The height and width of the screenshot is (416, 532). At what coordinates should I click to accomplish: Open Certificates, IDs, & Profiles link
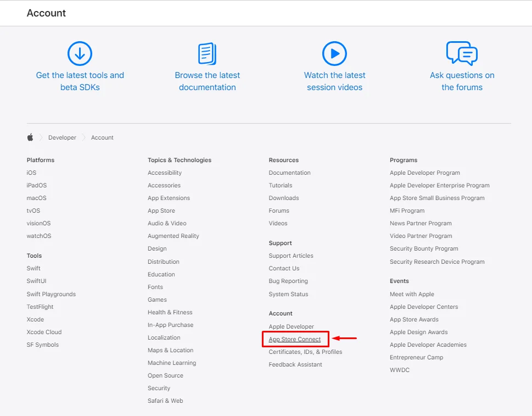pos(305,352)
